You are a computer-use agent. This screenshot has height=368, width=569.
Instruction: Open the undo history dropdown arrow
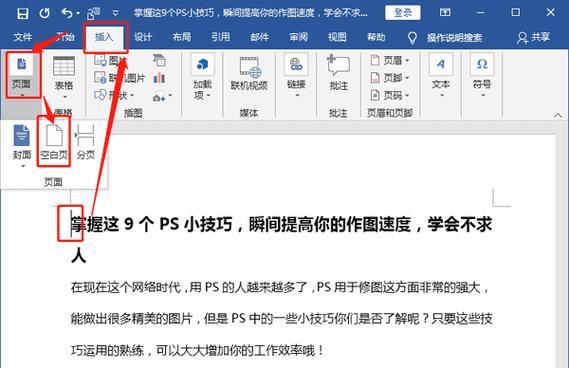[78, 14]
